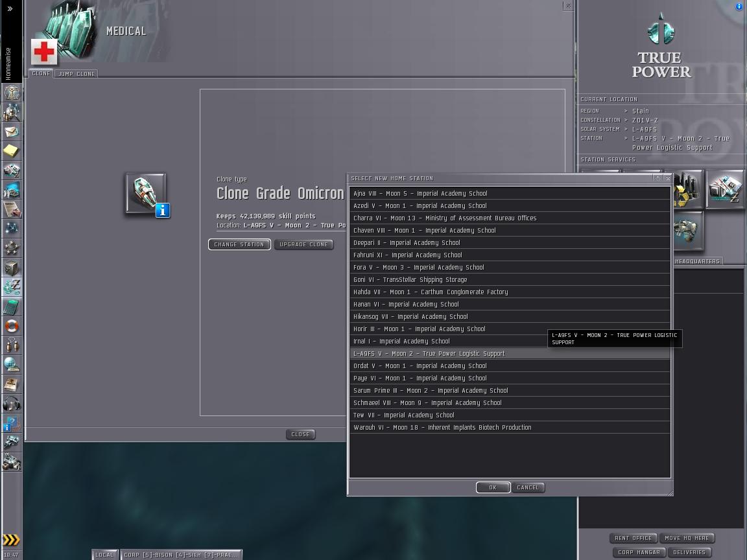Select Horir III - Moon 1 row
747x560 pixels.
[x=510, y=329]
